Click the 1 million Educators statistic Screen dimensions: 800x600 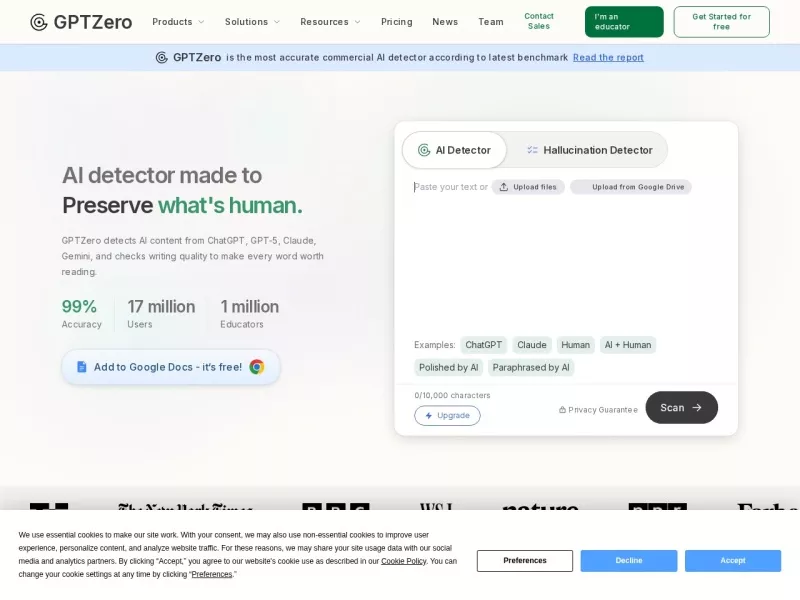tap(249, 314)
